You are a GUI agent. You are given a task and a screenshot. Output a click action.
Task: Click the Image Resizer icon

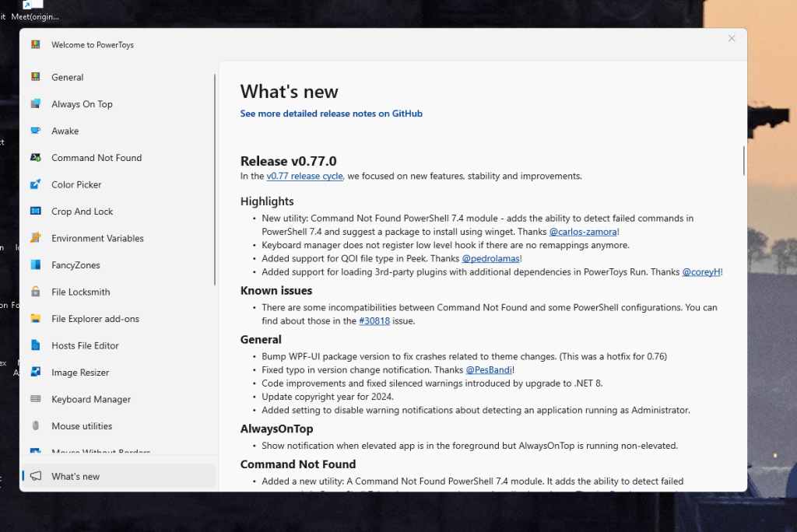tap(36, 372)
